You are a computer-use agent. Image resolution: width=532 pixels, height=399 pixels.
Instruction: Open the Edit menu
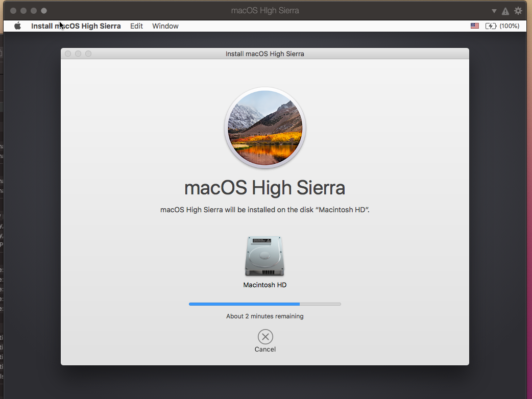[136, 26]
